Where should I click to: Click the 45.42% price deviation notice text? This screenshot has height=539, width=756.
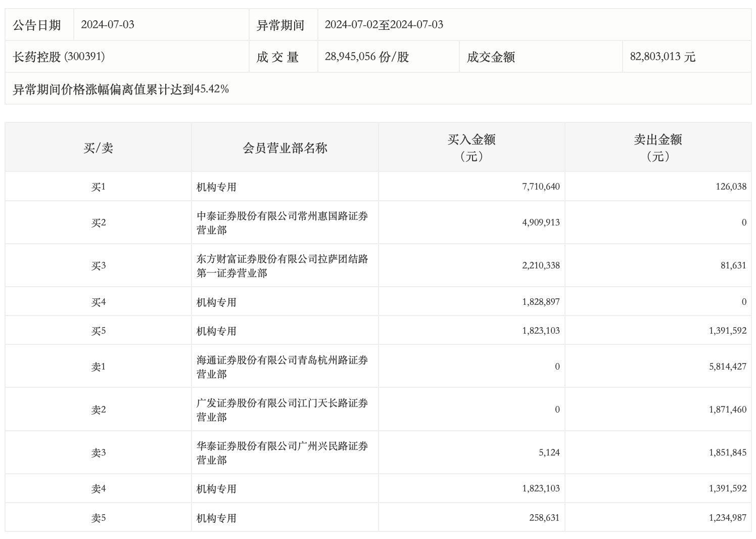pos(121,89)
